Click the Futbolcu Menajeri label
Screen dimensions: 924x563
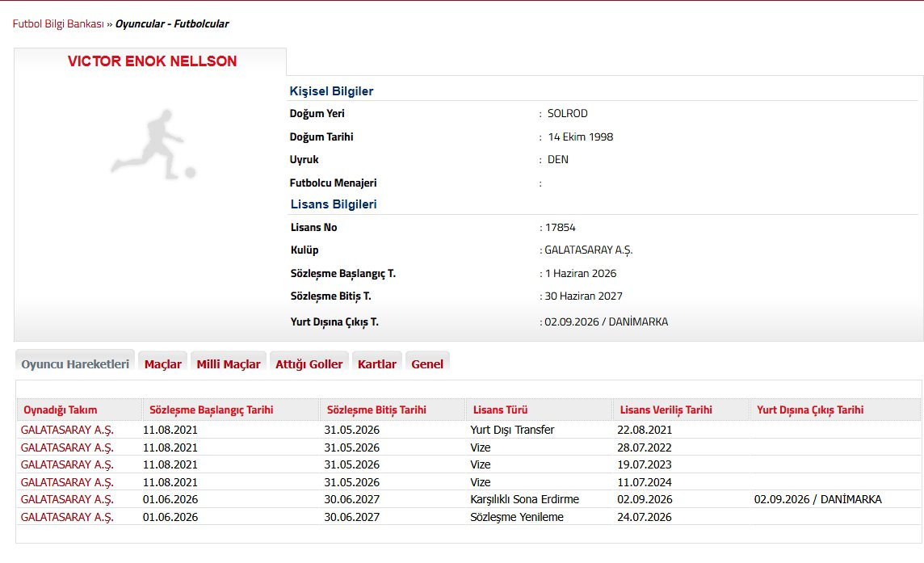click(x=333, y=183)
